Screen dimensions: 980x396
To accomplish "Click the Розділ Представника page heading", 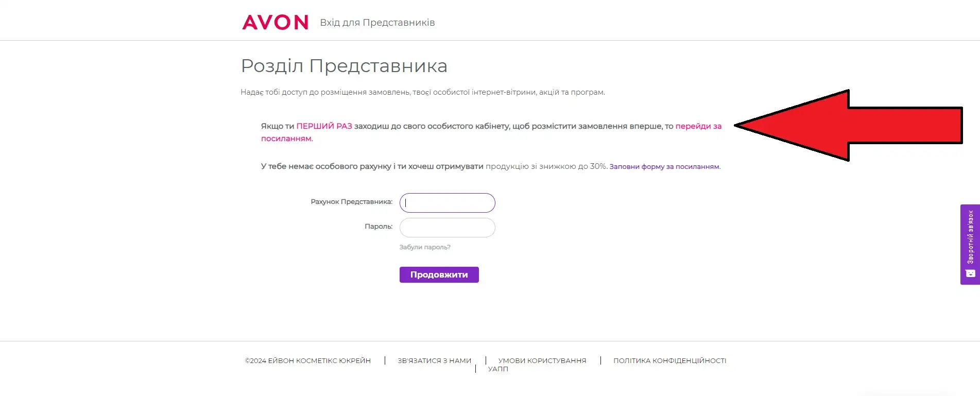I will click(x=344, y=66).
